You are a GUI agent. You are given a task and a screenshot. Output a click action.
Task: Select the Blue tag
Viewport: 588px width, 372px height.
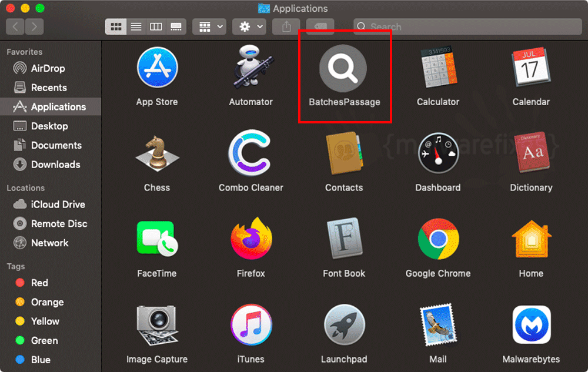point(51,360)
